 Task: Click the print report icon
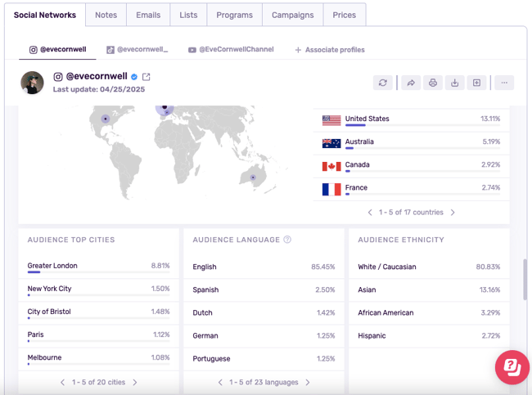[433, 83]
